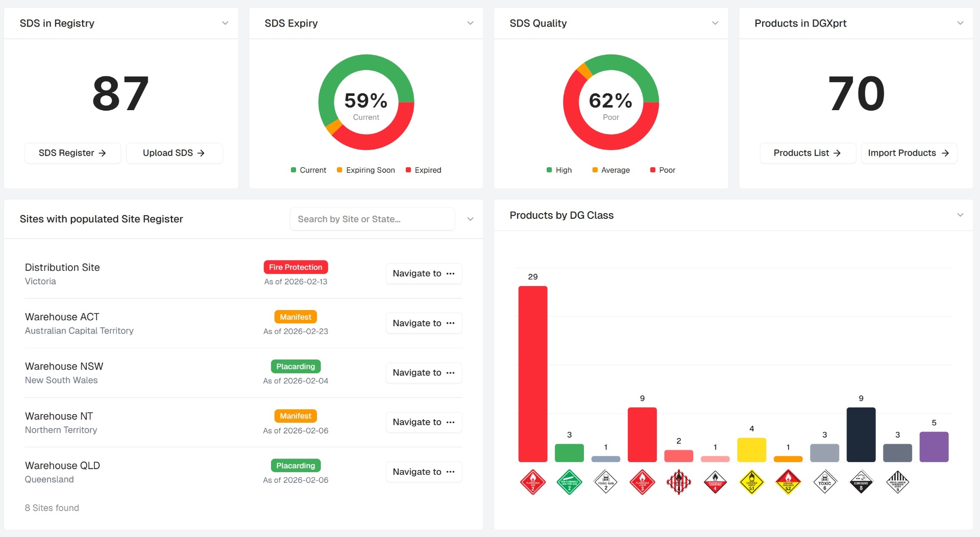
Task: Expand the Sites with populated Site Register options
Action: 471,219
